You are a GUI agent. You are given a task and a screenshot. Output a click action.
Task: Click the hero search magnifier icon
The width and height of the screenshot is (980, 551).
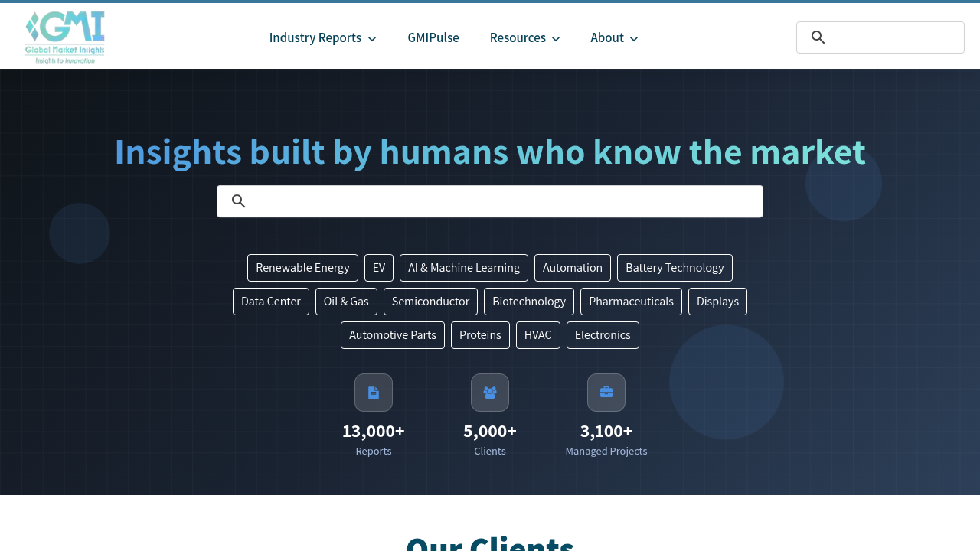pos(239,201)
